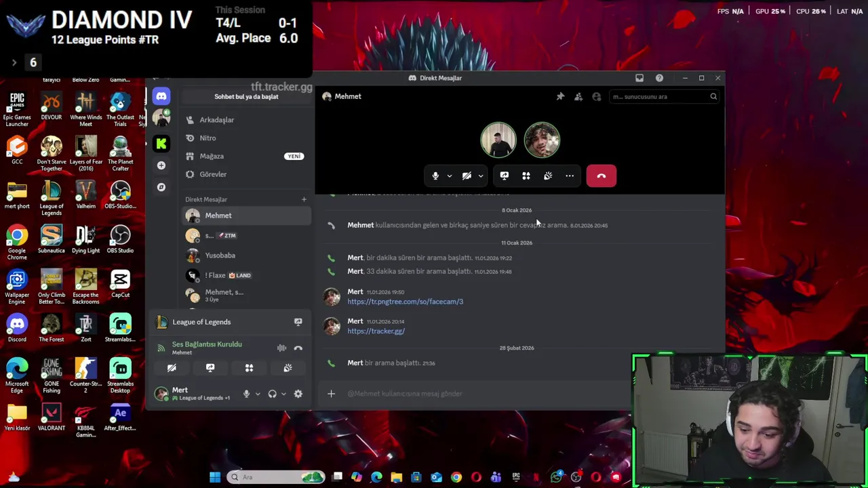This screenshot has height=488, width=868.
Task: Open File Explorer in taskbar
Action: [x=397, y=477]
